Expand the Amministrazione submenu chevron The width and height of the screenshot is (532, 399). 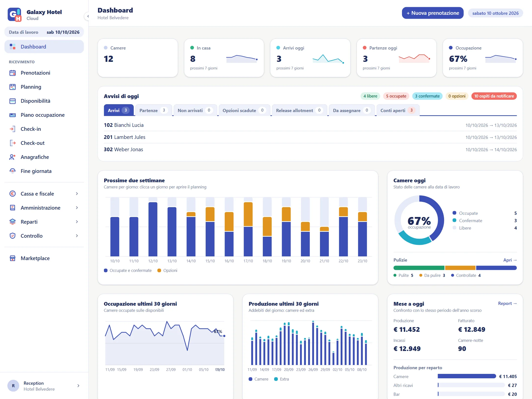click(77, 208)
